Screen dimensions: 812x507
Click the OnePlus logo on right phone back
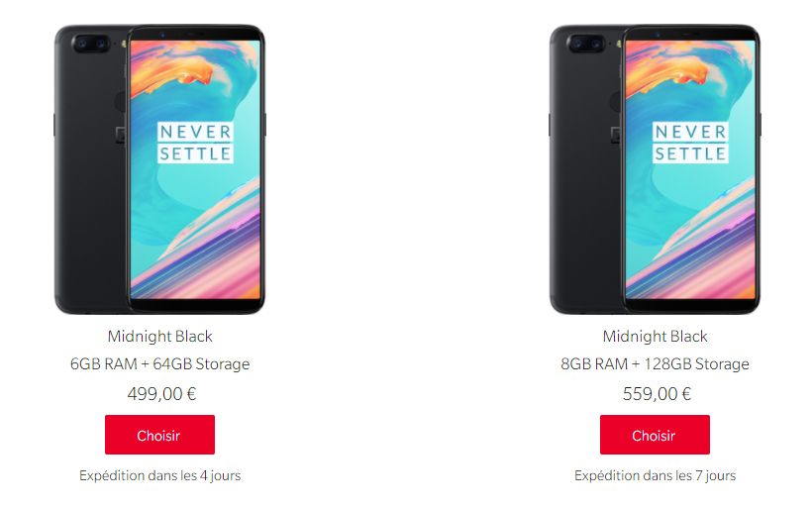[x=616, y=135]
